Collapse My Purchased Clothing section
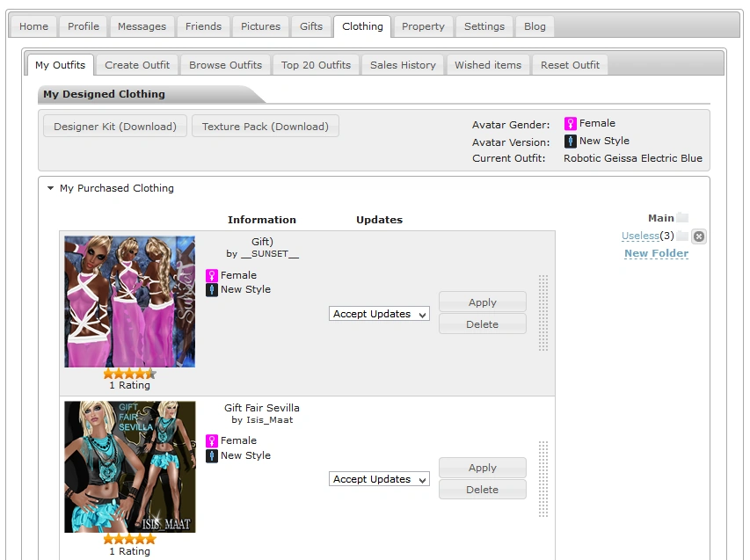Image resolution: width=750 pixels, height=560 pixels. pyautogui.click(x=51, y=188)
